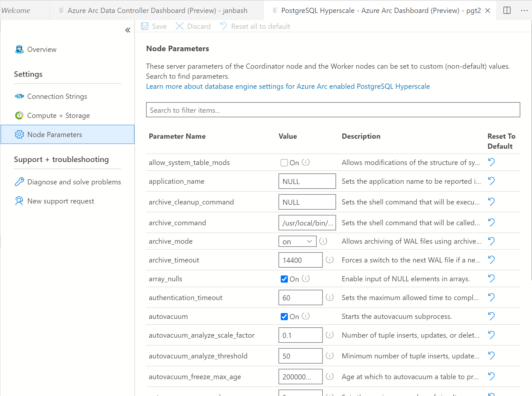This screenshot has width=532, height=396.
Task: Disable the array_nulls checkbox
Action: pos(284,279)
